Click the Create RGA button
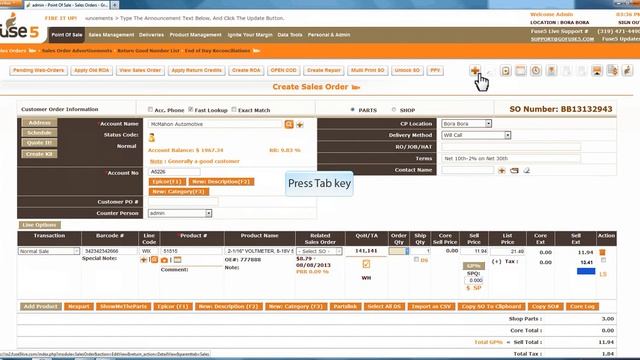The image size is (640, 360). (x=246, y=71)
